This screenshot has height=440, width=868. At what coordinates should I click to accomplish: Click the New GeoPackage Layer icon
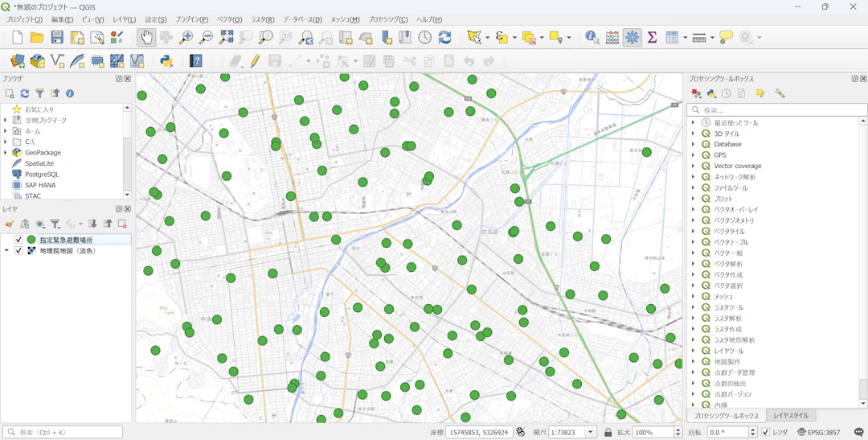pos(37,60)
